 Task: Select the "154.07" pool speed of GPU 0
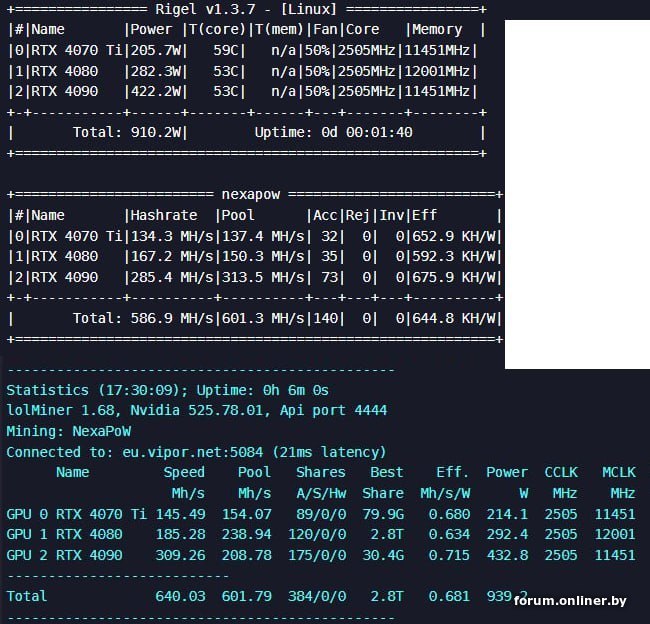(x=247, y=514)
